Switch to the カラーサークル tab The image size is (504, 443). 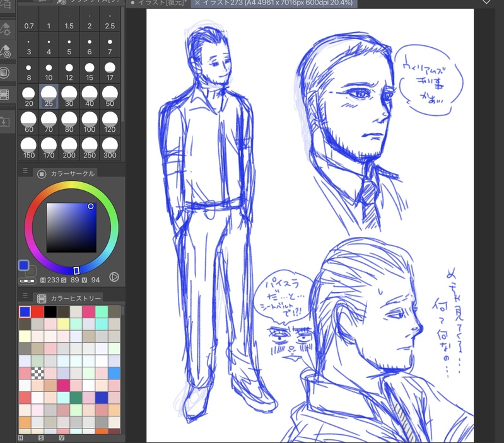(x=66, y=174)
